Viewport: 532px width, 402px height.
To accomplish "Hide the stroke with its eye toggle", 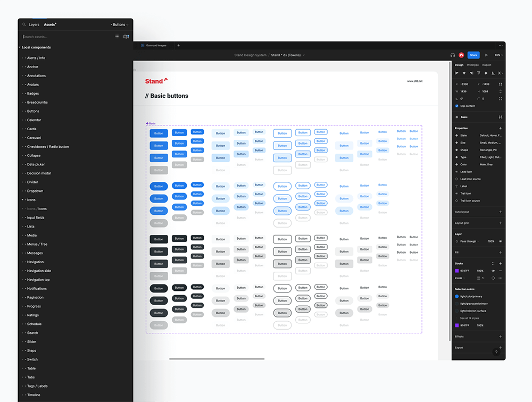I will (493, 271).
